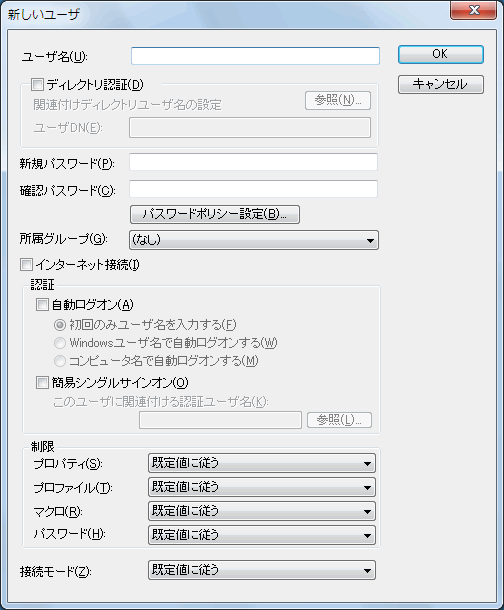The height and width of the screenshot is (610, 504).
Task: Select コンピュータ名で自動ログオンする radio option
Action: click(x=60, y=361)
